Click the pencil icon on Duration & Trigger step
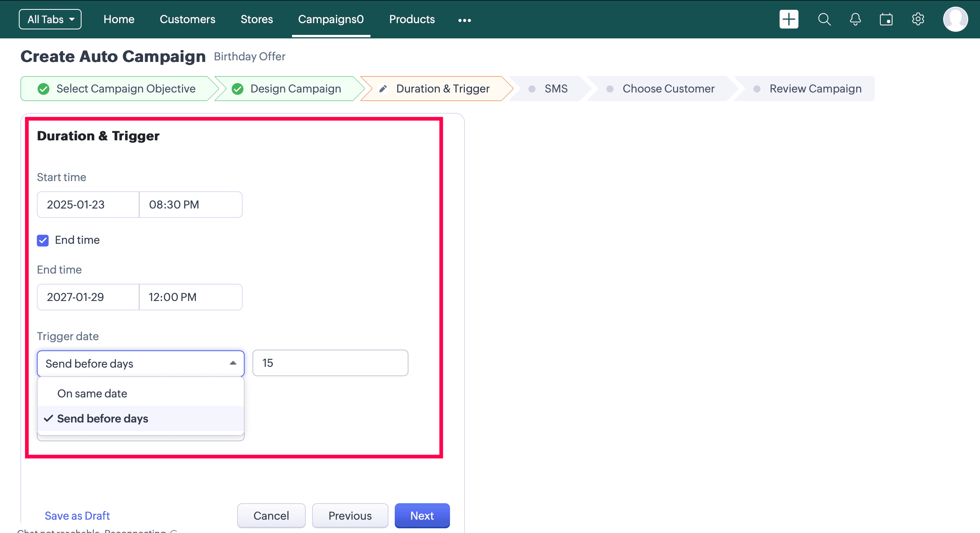 pos(383,89)
